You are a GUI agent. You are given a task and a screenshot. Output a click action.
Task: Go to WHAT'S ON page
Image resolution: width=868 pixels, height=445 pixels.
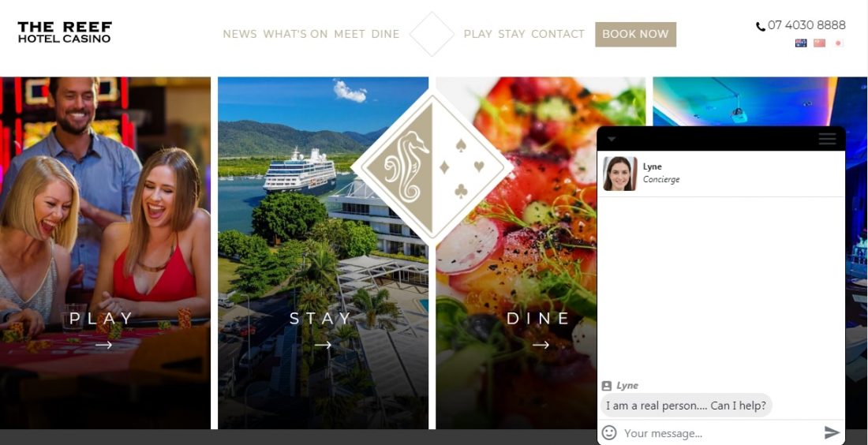point(295,34)
